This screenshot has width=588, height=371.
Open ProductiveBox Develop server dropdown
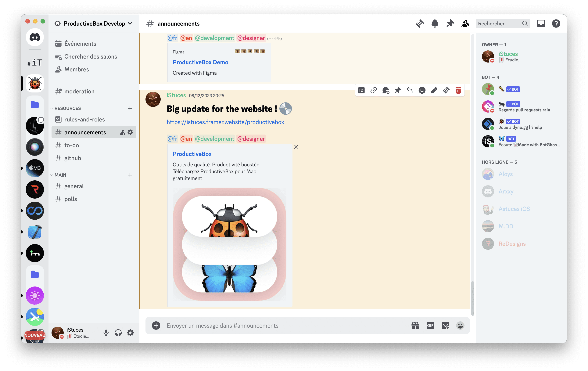(x=94, y=24)
